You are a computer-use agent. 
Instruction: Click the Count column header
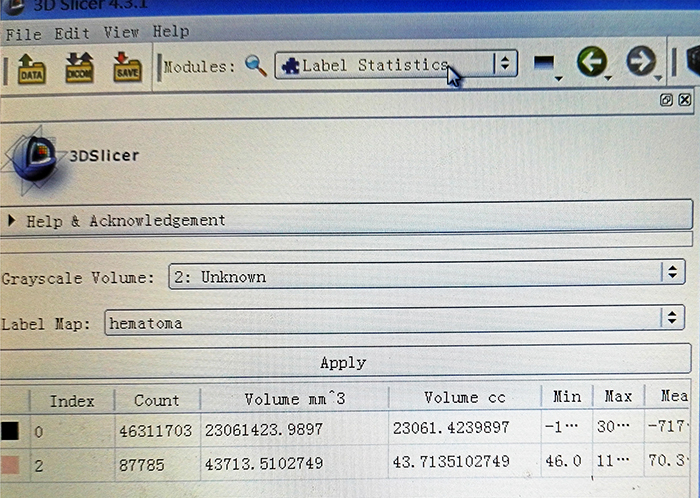157,400
